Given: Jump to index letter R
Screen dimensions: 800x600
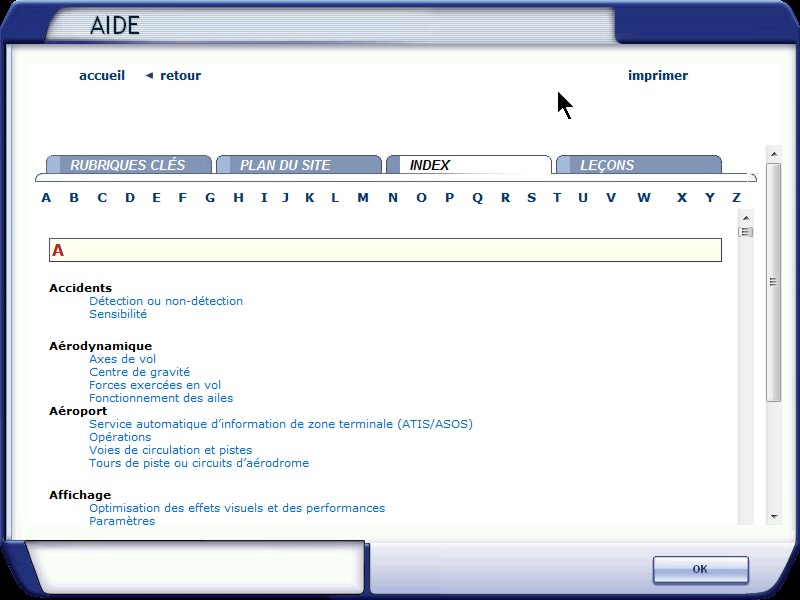Looking at the screenshot, I should tap(505, 197).
